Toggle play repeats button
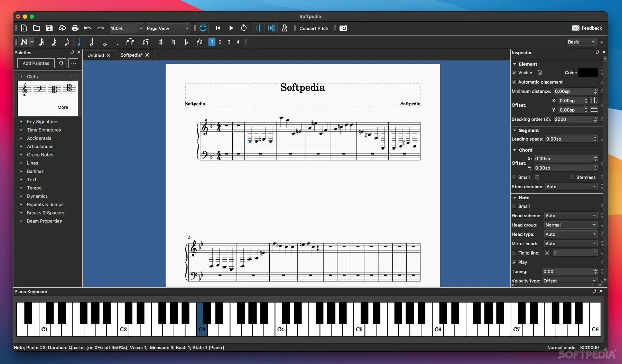Viewport: 622px width, 364px height. tap(258, 28)
